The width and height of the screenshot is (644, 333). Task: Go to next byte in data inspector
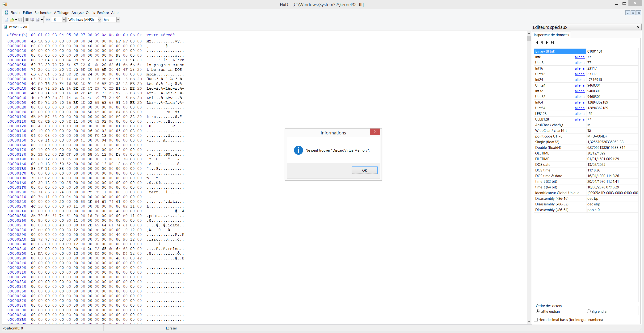click(547, 42)
